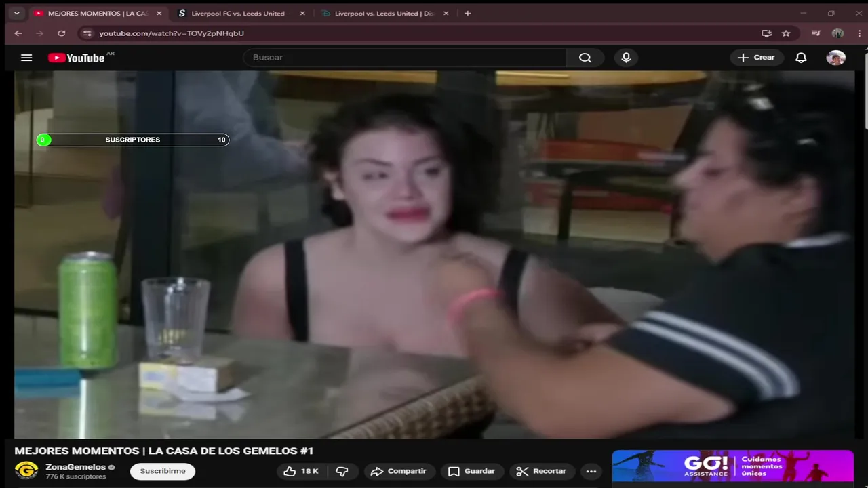Open a new browser tab
The image size is (868, 488).
(467, 13)
